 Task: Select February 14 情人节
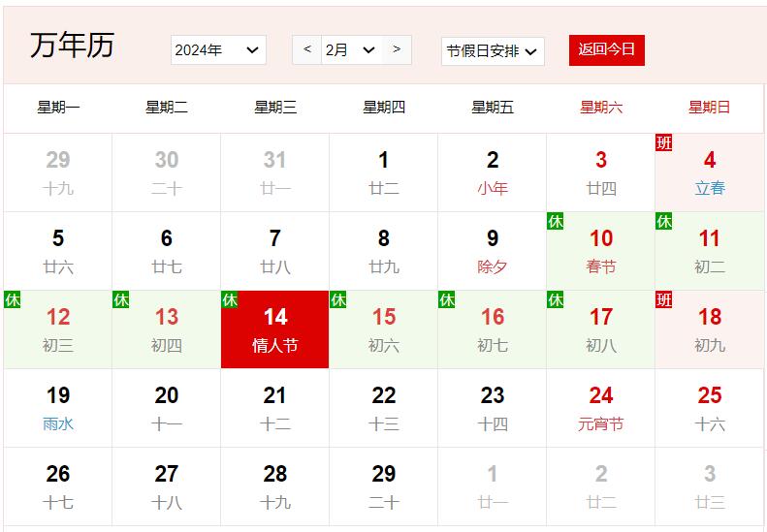pyautogui.click(x=275, y=329)
